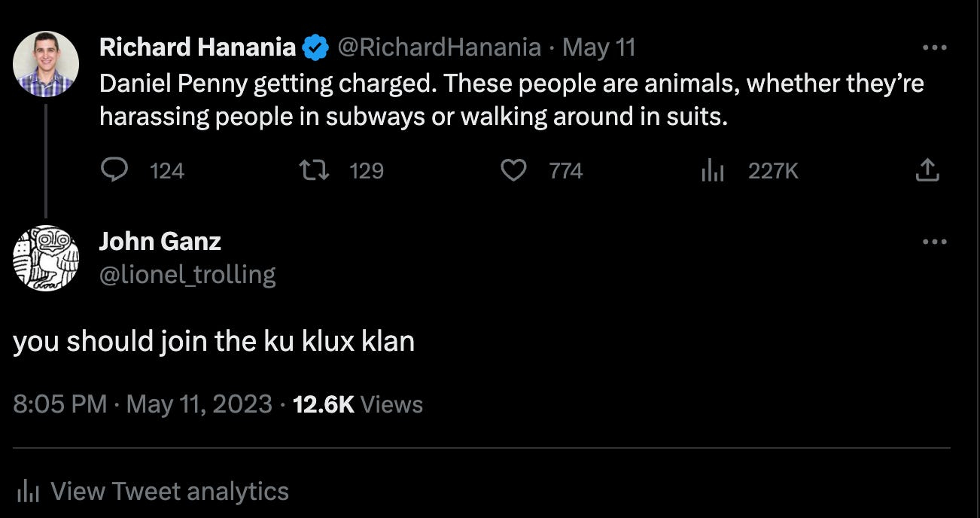Click the 8:05 PM May 11, 2023 timestamp

click(142, 404)
